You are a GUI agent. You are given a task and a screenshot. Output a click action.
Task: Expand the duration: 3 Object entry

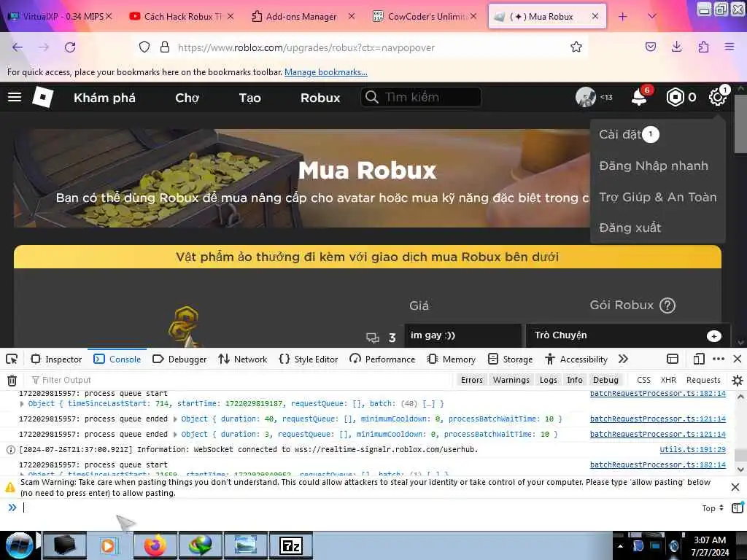click(175, 435)
